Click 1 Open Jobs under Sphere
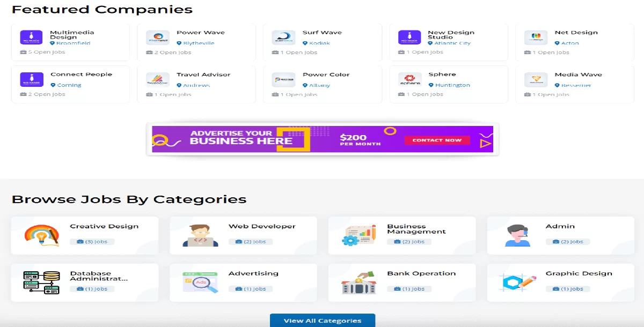Screen dimensions: 644x327 click(425, 94)
